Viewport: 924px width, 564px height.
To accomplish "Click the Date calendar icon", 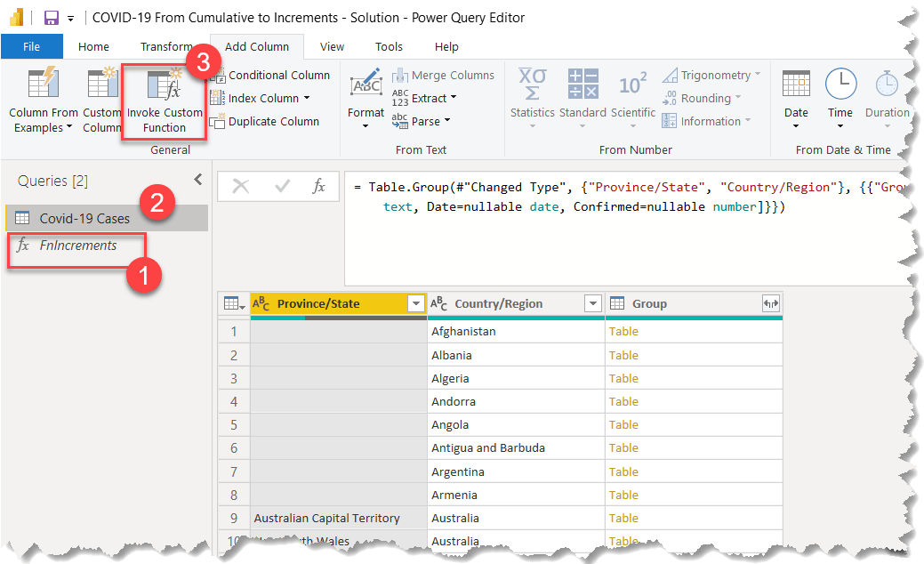I will tap(796, 83).
